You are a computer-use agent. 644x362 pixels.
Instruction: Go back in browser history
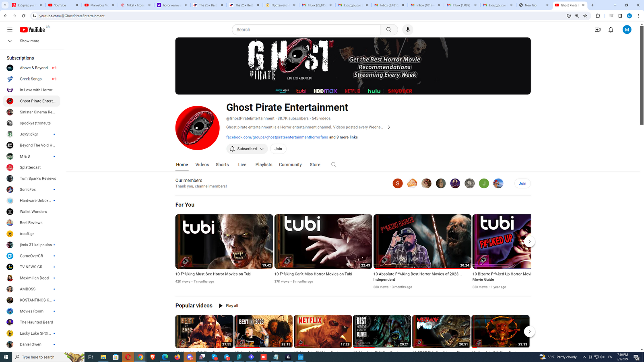[6, 16]
